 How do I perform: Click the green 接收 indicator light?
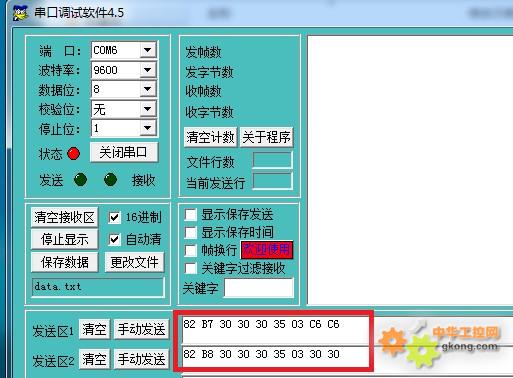point(110,180)
